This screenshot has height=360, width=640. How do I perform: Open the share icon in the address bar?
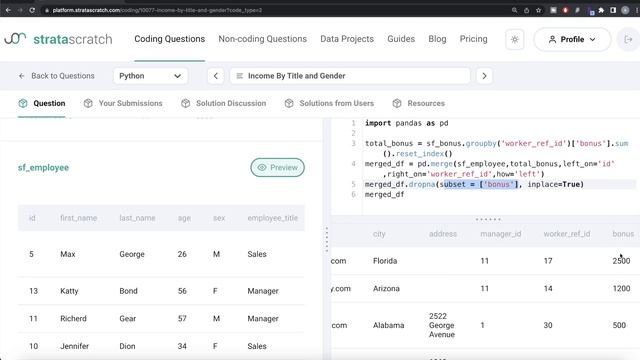coord(527,10)
